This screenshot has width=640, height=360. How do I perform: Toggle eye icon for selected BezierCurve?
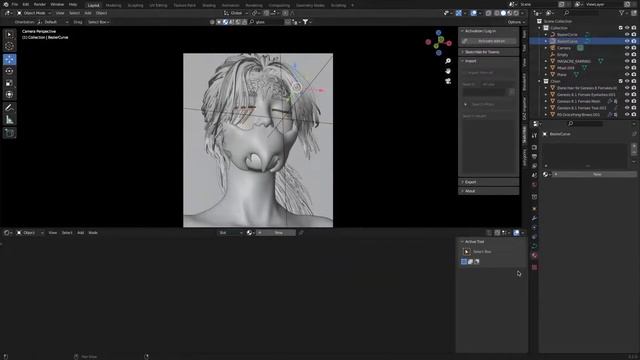[627, 41]
